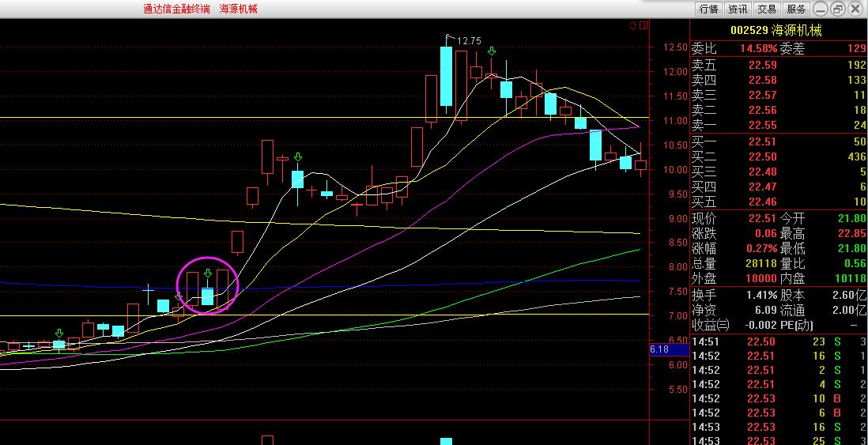Select the 14:53 trade with volume 16

pyautogui.click(x=779, y=428)
